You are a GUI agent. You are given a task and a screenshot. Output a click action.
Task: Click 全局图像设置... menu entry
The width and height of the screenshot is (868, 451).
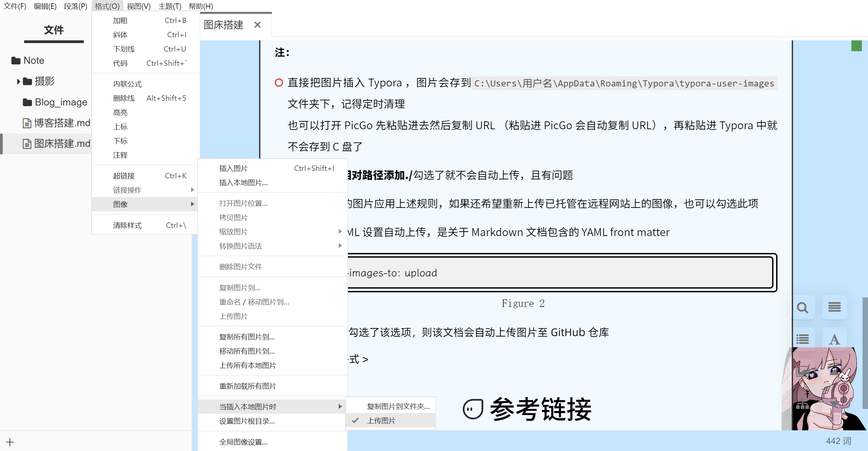pyautogui.click(x=243, y=442)
